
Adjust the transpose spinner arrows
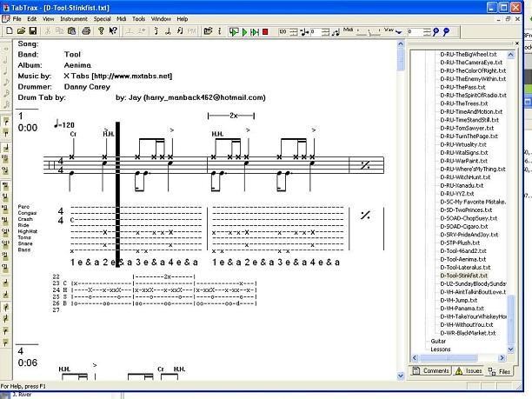(x=325, y=32)
